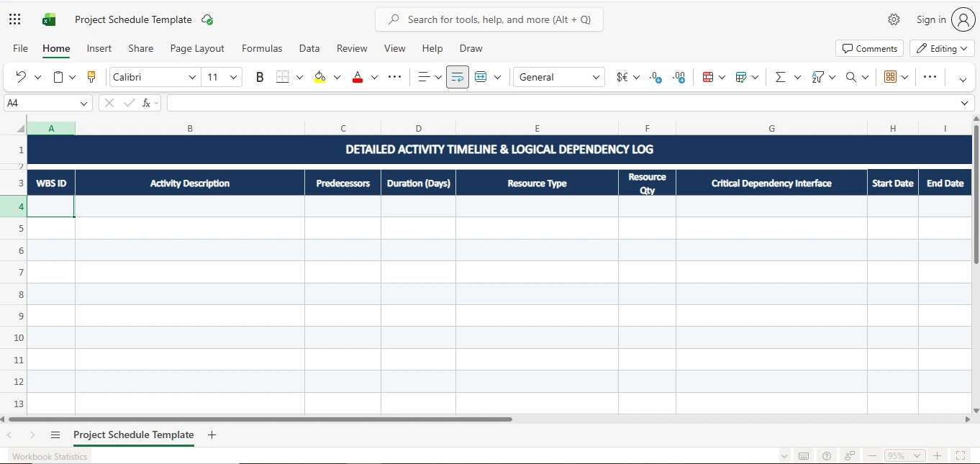980x464 pixels.
Task: Open the Name Box dropdown arrow
Action: [84, 103]
